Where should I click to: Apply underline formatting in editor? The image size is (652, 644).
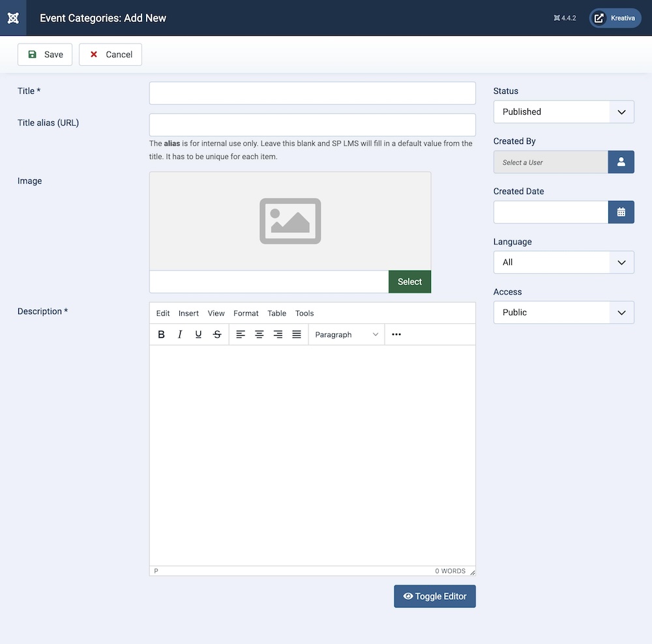[198, 334]
